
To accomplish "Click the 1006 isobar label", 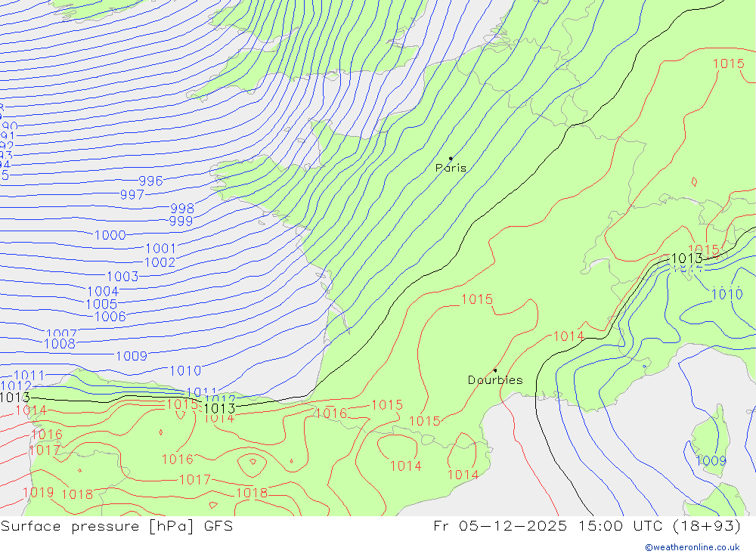I will pyautogui.click(x=110, y=316).
